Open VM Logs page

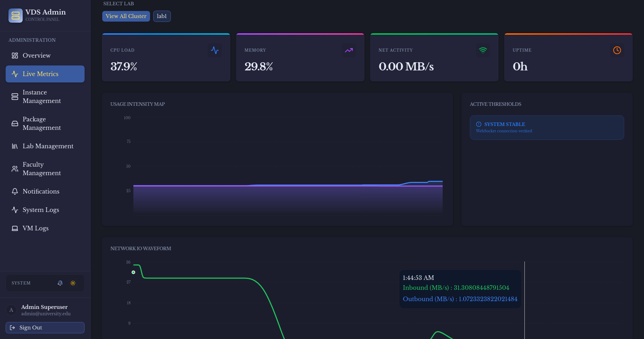tap(45, 228)
